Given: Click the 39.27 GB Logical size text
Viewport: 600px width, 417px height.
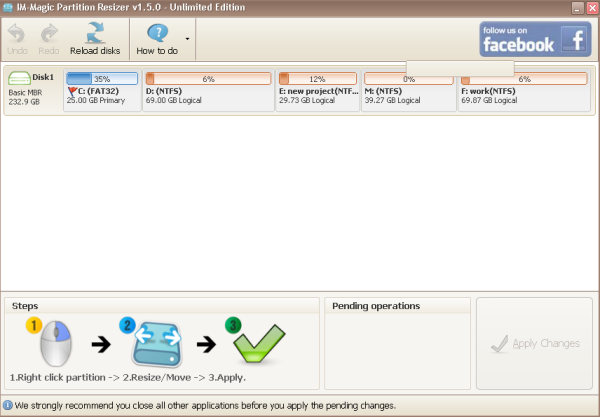Looking at the screenshot, I should (392, 100).
